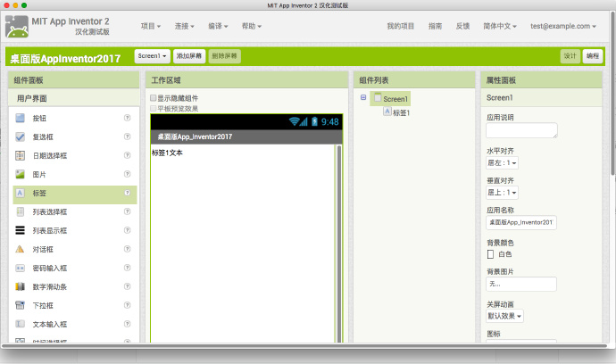
Task: Click the MIT App Inventor android logo
Action: click(x=17, y=26)
